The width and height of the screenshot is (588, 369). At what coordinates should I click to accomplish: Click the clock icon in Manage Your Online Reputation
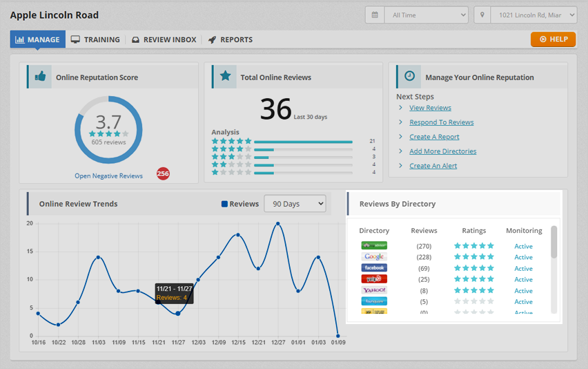(409, 77)
